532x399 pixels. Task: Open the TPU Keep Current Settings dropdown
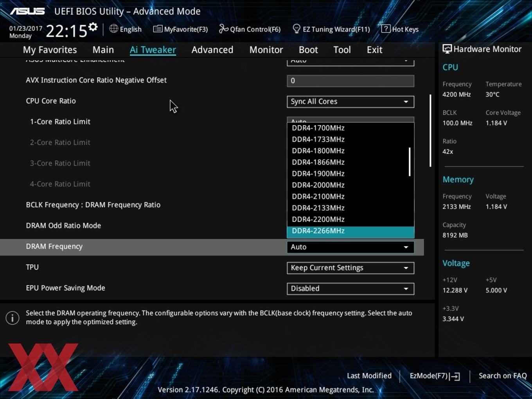[x=350, y=268]
